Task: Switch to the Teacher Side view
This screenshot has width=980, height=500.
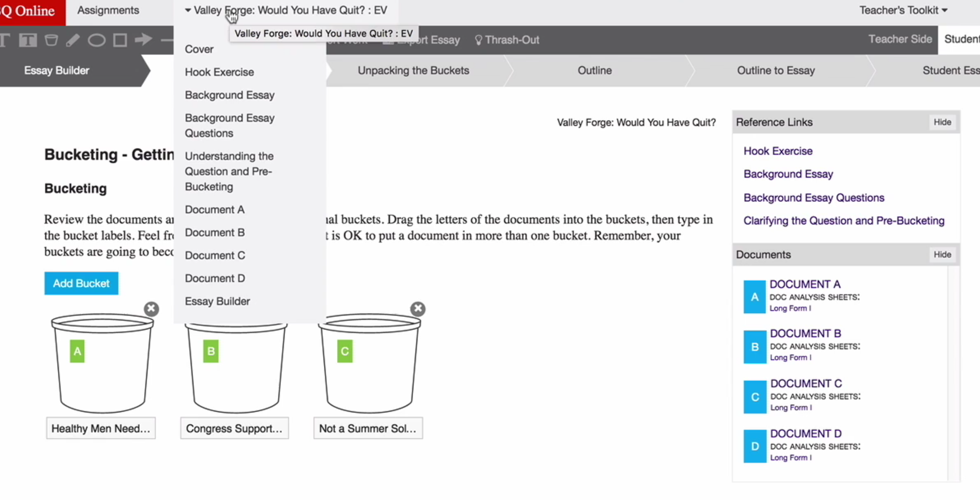Action: click(900, 39)
